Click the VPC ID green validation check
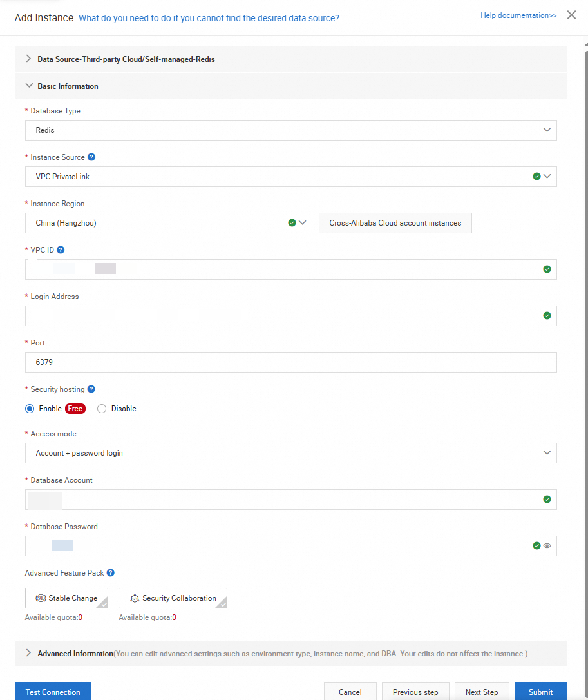The height and width of the screenshot is (700, 588). click(547, 269)
